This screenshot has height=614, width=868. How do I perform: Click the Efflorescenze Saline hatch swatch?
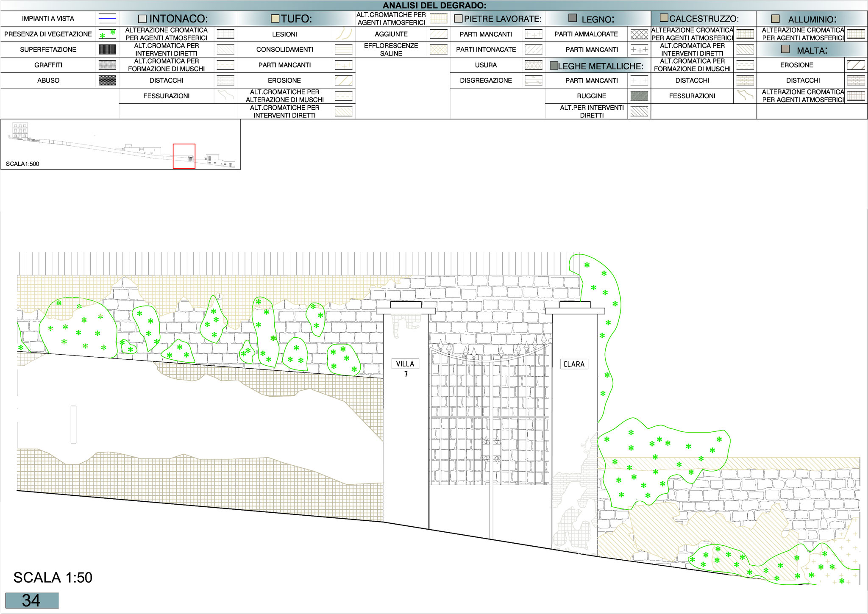coord(439,50)
